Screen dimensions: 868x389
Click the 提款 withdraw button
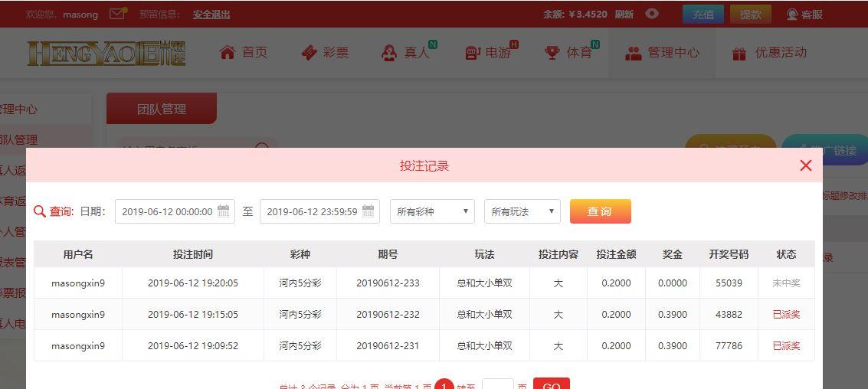750,14
